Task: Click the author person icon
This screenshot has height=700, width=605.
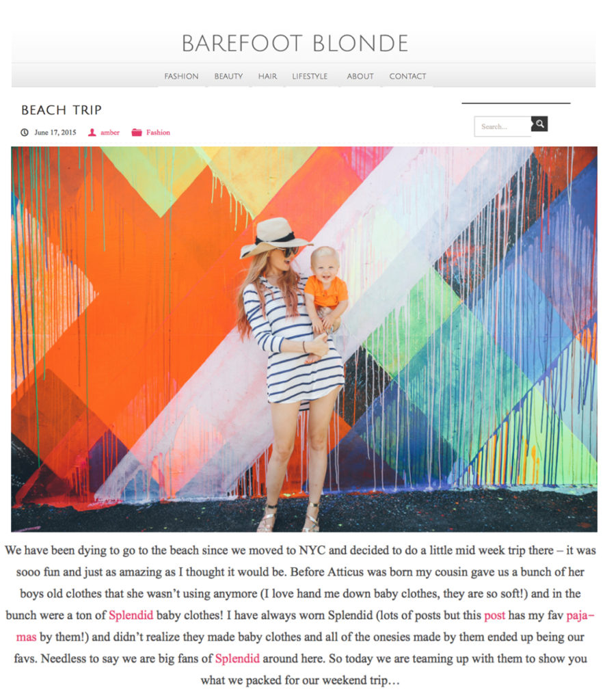Action: point(92,133)
